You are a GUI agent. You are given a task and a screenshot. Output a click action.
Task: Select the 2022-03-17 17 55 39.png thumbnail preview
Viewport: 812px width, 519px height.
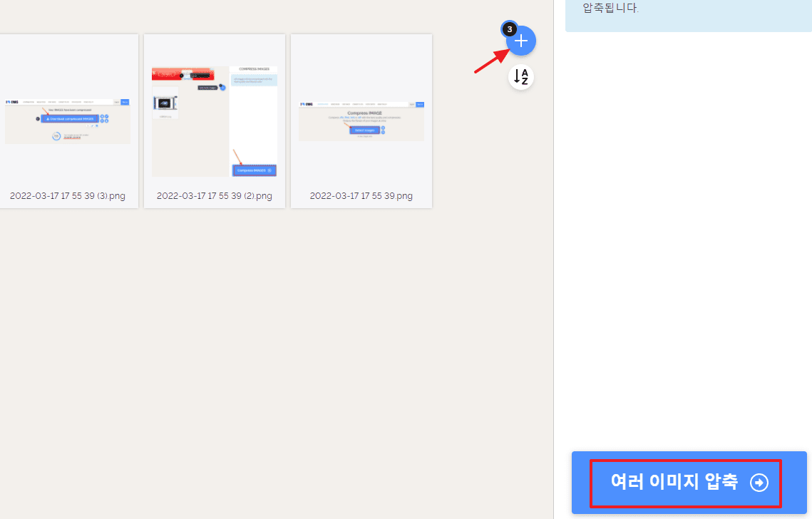[x=361, y=122]
